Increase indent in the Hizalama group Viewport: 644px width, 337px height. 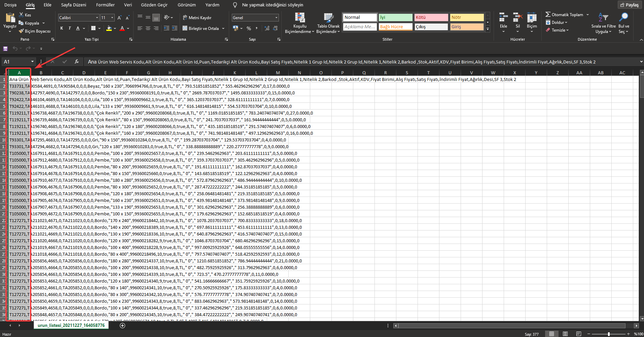(x=174, y=28)
